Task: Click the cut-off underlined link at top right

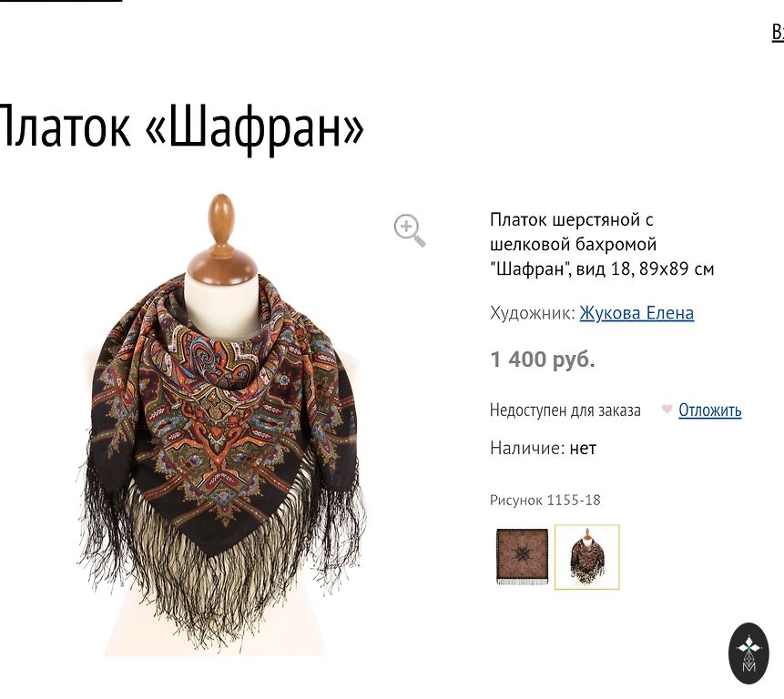Action: 778,32
